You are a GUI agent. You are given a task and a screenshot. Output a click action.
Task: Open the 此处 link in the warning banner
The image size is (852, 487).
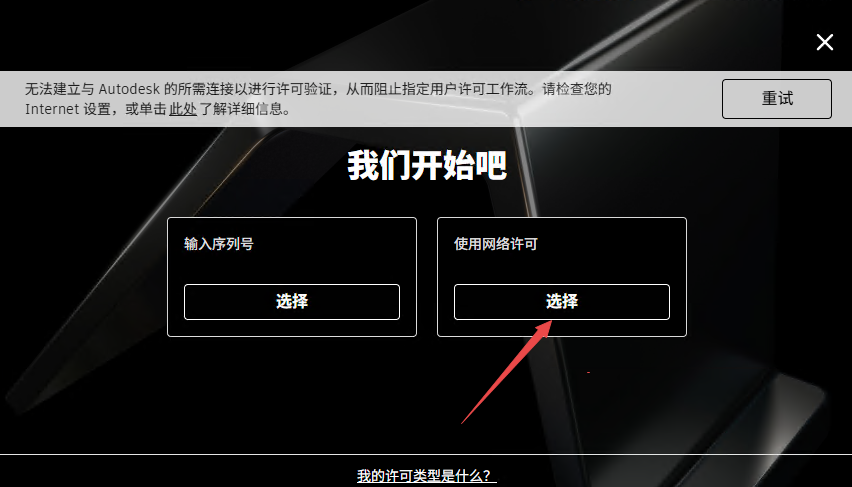[183, 109]
